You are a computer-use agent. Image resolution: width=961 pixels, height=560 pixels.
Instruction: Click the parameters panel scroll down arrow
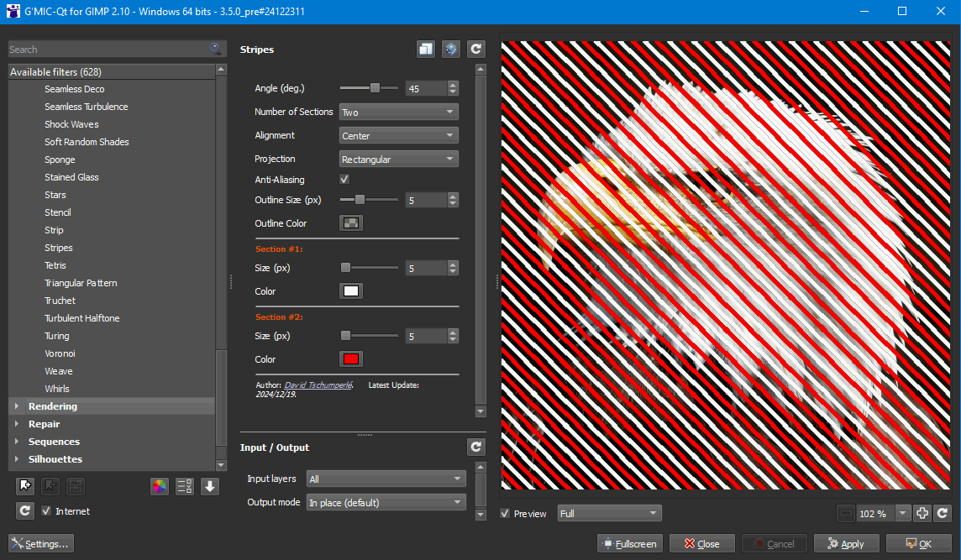pyautogui.click(x=480, y=411)
